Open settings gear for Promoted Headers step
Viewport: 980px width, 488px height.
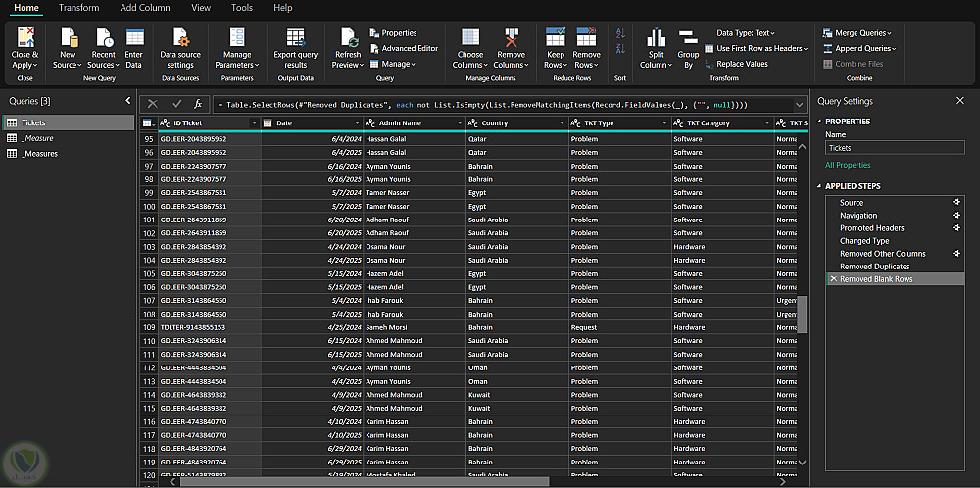coord(956,228)
